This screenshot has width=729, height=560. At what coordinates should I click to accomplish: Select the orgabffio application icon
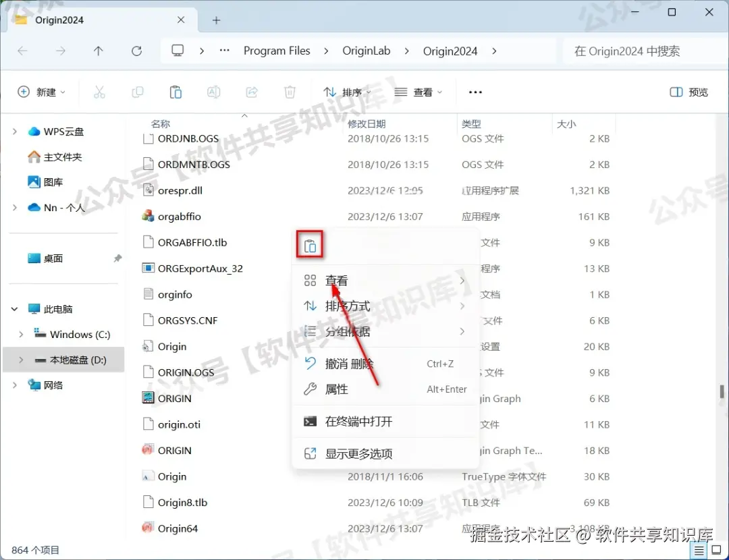pos(148,216)
